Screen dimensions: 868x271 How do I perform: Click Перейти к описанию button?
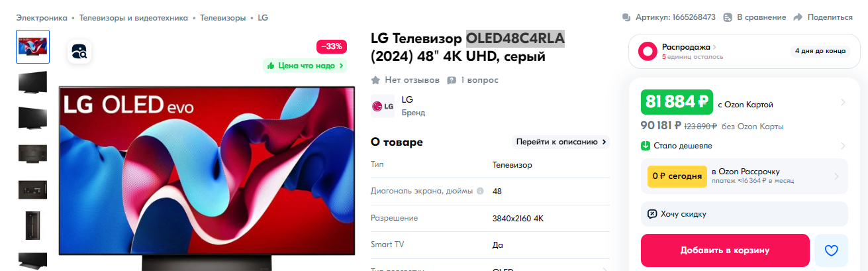560,142
